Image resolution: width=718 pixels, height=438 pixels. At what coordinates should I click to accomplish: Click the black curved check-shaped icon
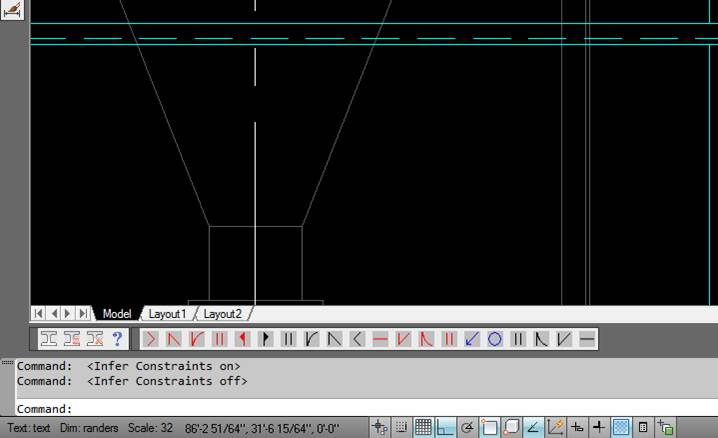(x=311, y=339)
